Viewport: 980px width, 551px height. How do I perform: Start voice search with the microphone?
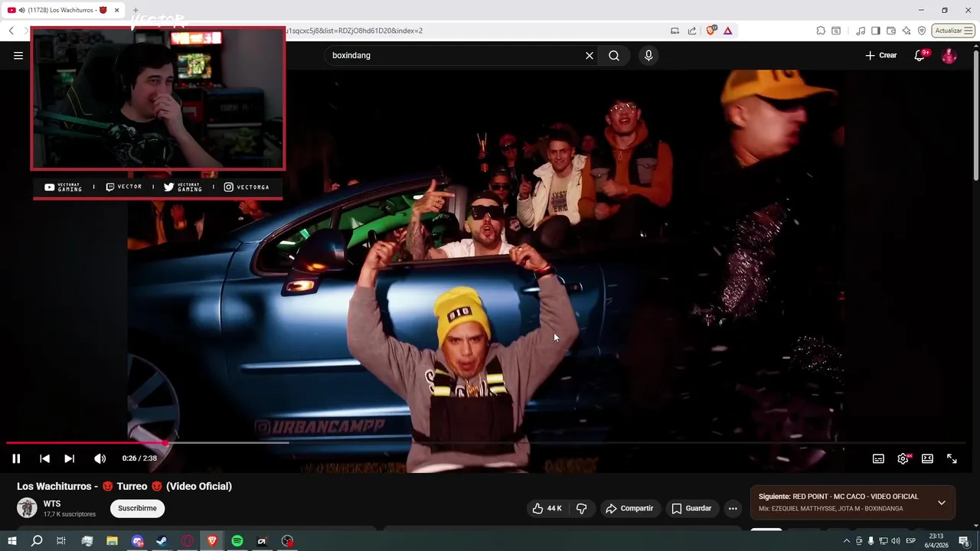pos(648,55)
